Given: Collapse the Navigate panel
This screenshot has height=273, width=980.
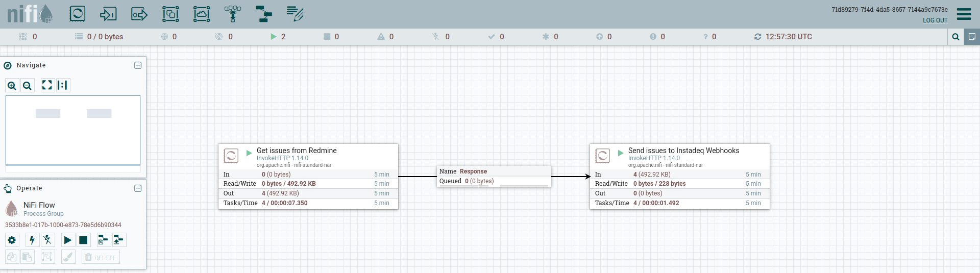Looking at the screenshot, I should click(138, 65).
